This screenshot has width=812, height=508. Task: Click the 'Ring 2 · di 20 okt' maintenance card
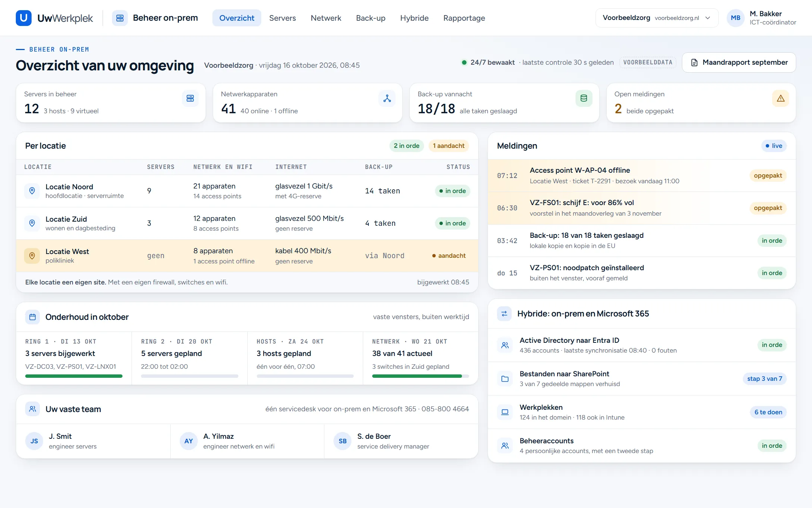(189, 358)
